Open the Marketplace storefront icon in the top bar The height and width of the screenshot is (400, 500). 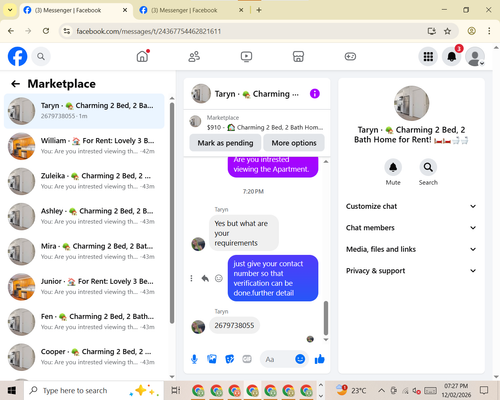click(298, 56)
